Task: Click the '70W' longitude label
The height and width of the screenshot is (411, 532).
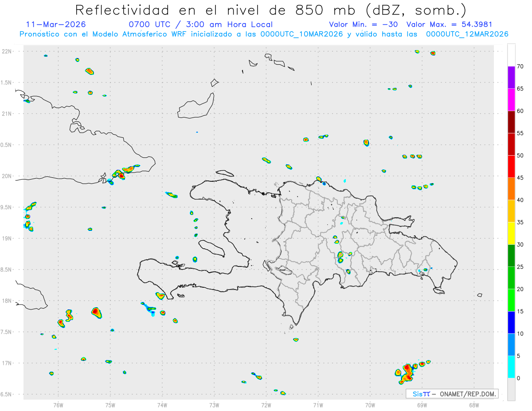Action: tap(370, 405)
